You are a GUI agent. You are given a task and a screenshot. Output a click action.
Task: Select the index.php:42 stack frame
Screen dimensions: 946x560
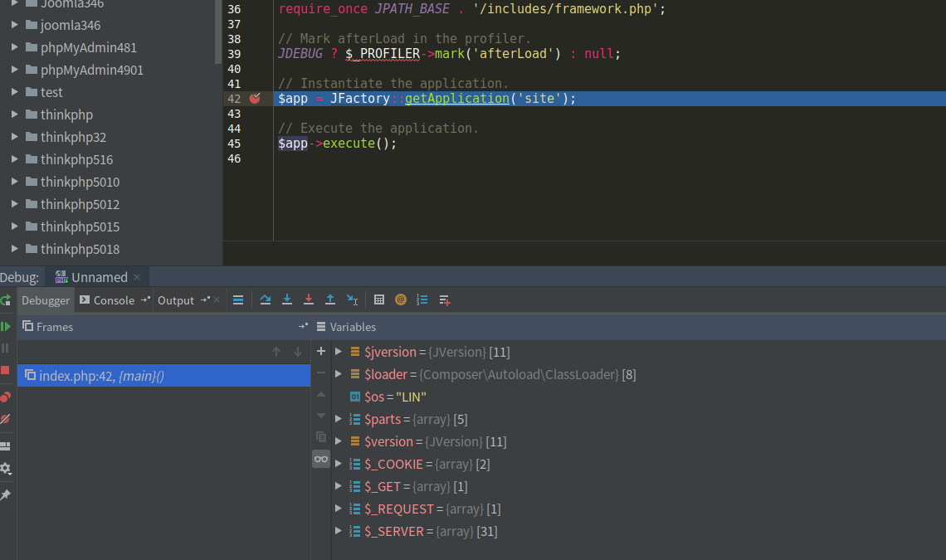108,375
